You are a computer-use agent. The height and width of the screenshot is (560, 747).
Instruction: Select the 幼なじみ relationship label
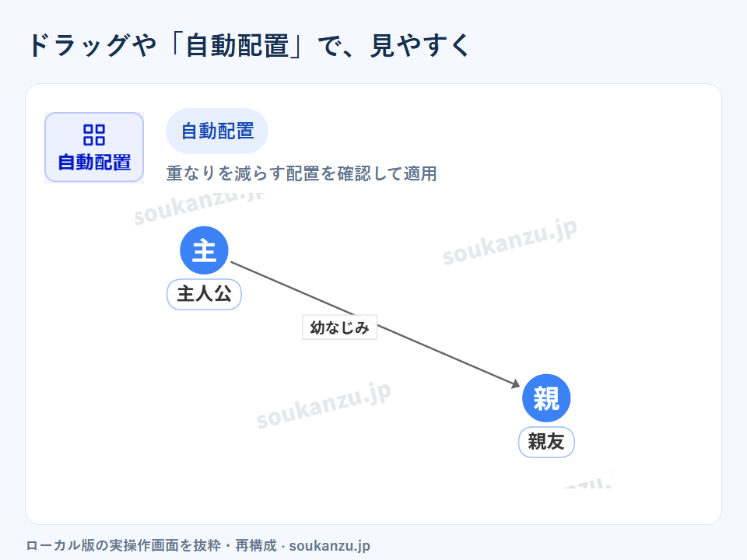340,327
